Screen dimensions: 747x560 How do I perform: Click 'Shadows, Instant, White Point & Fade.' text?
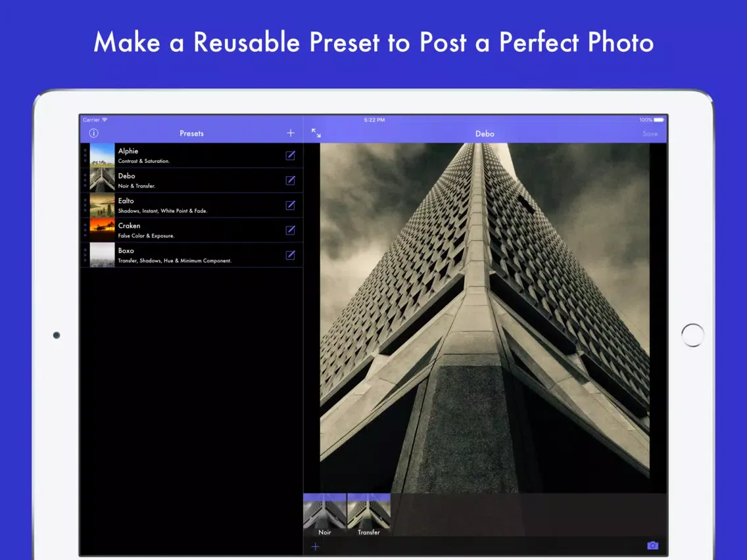click(163, 210)
